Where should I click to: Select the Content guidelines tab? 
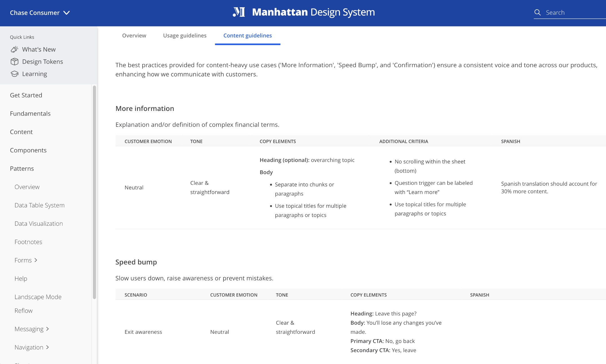[247, 36]
